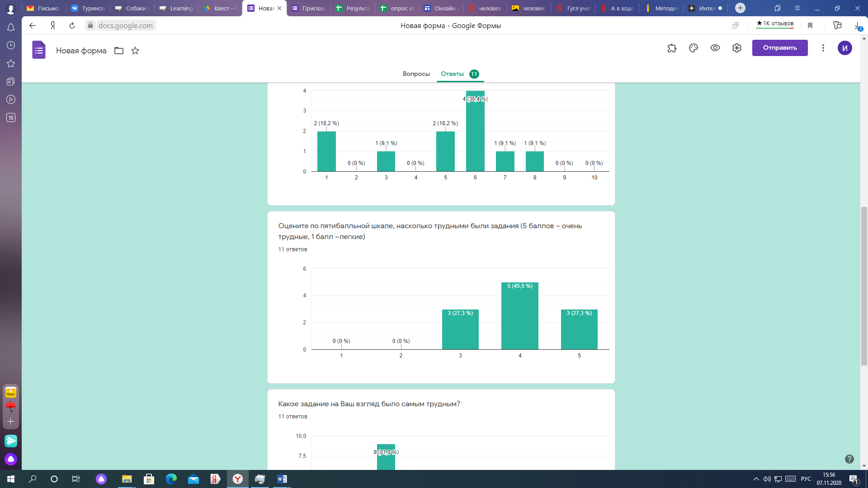Open File Explorer from the taskbar

[127, 479]
